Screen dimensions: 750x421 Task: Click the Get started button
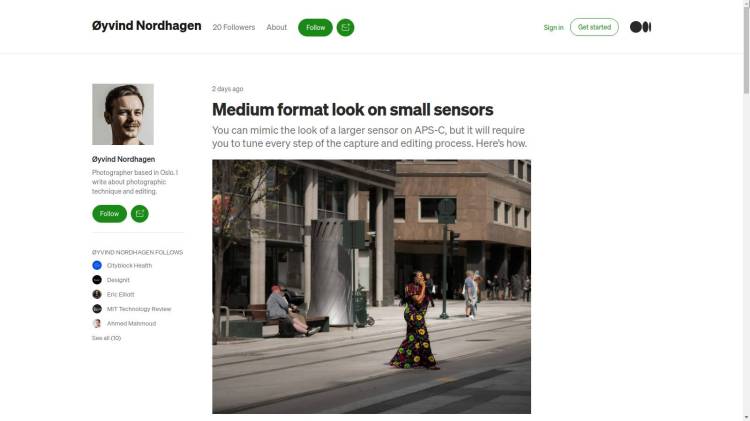(x=594, y=27)
